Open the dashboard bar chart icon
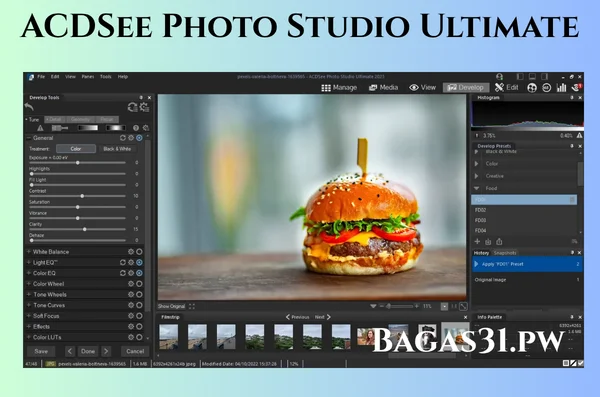 [x=561, y=88]
